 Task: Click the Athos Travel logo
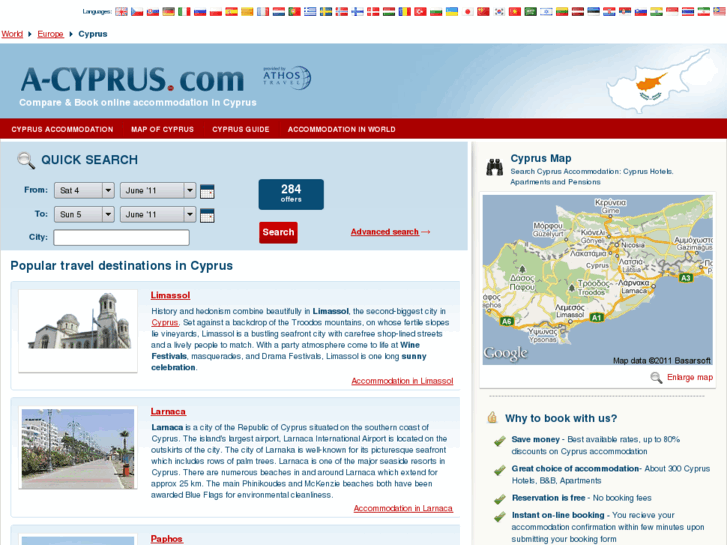coord(287,77)
